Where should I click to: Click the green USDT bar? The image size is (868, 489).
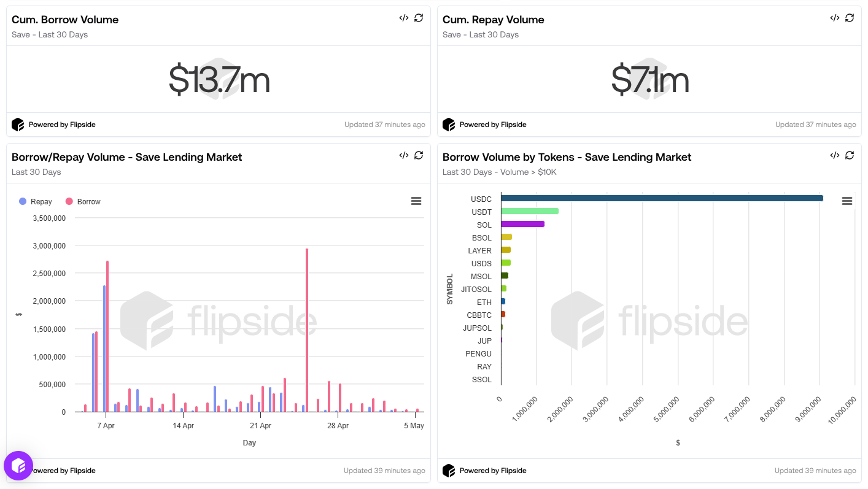[530, 211]
